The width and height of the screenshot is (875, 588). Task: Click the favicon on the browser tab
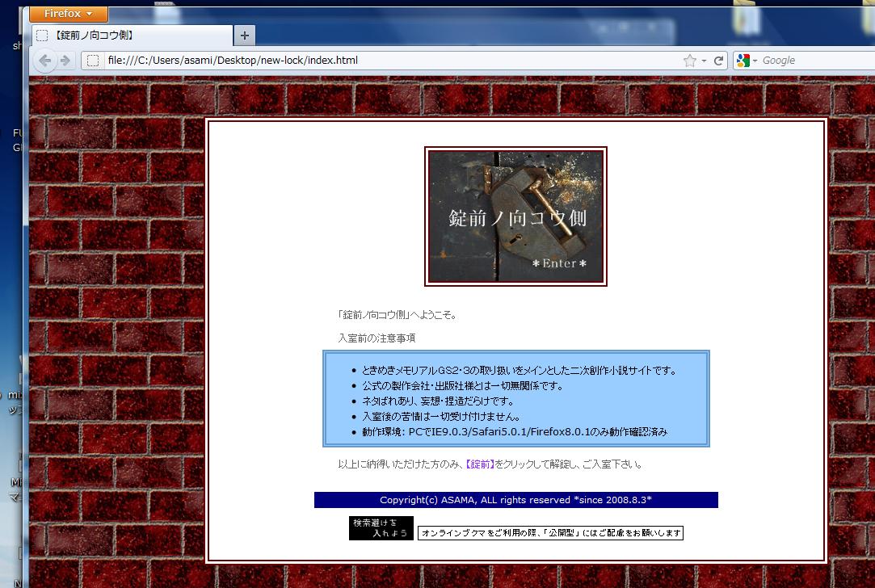42,36
